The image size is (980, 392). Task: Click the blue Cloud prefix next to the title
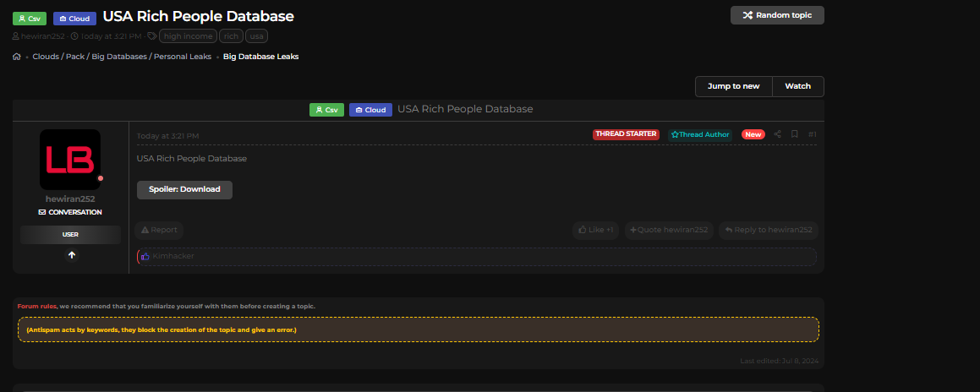74,18
